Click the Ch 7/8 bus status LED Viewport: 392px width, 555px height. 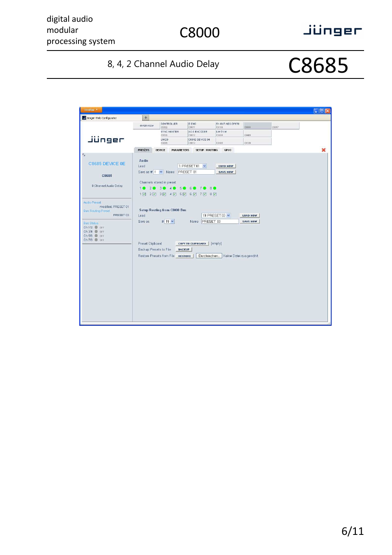coord(96,240)
